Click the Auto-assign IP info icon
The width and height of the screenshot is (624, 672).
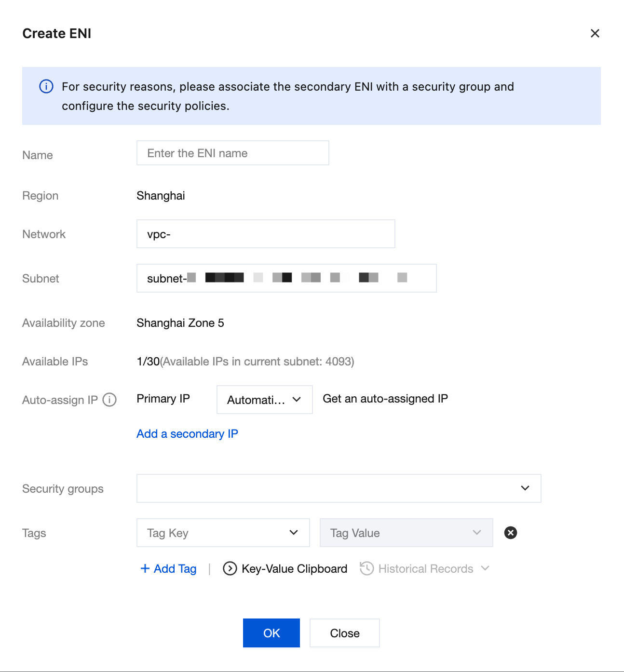(x=109, y=400)
